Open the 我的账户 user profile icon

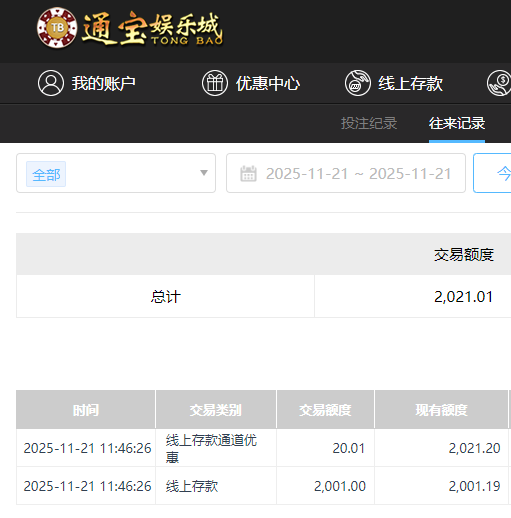(x=51, y=83)
